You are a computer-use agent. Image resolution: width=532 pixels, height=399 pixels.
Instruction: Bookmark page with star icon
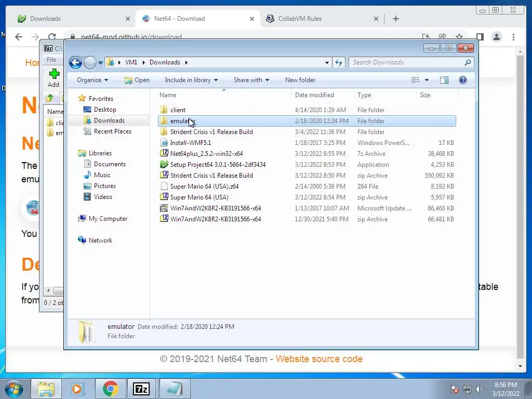(459, 37)
